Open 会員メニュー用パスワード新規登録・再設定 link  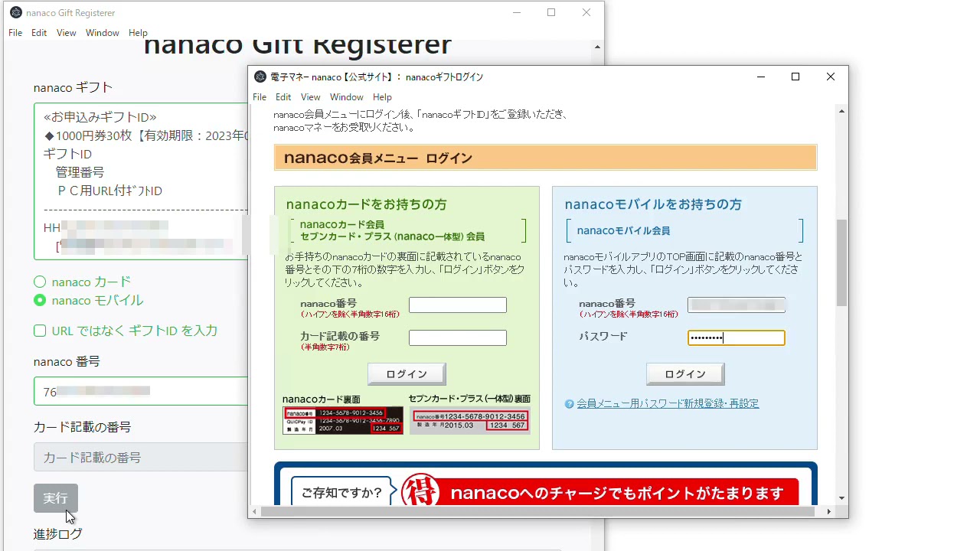[668, 403]
